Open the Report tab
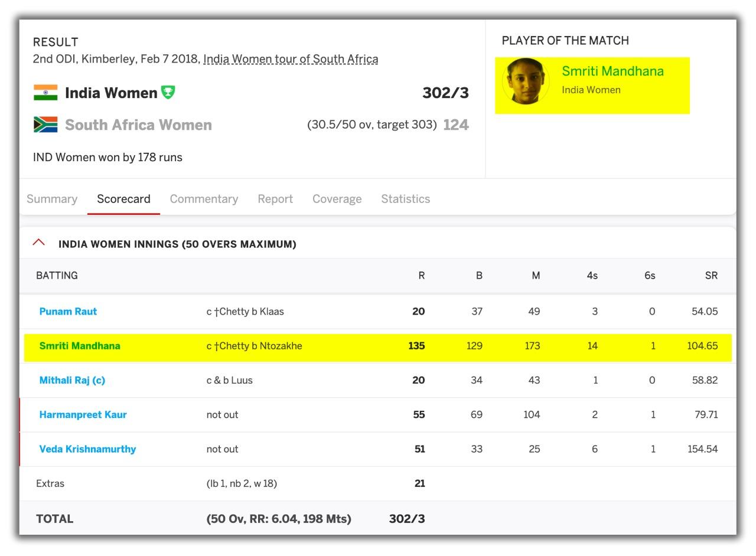 point(275,199)
